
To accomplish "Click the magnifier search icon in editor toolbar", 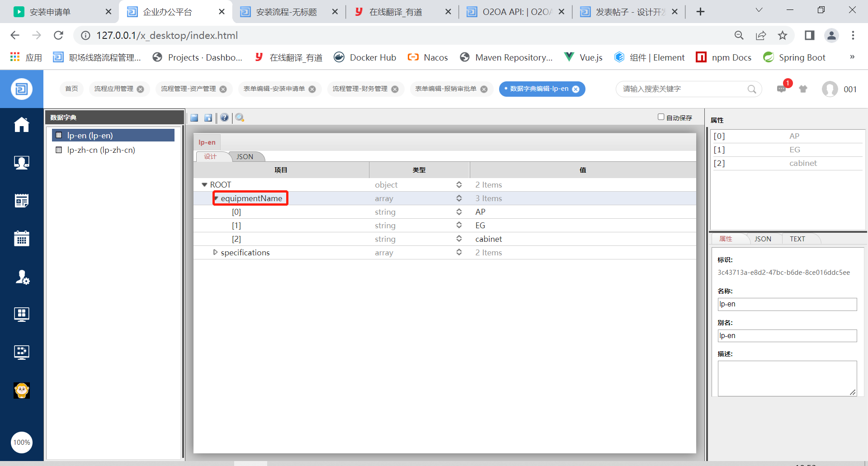I will point(240,118).
